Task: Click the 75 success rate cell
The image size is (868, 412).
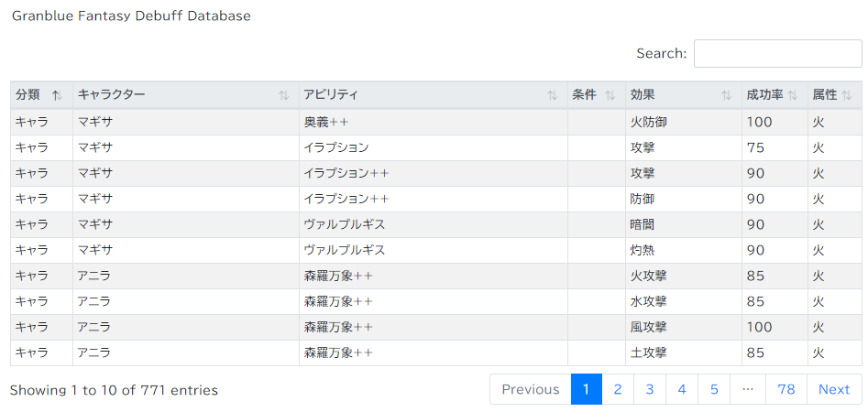Action: (775, 147)
